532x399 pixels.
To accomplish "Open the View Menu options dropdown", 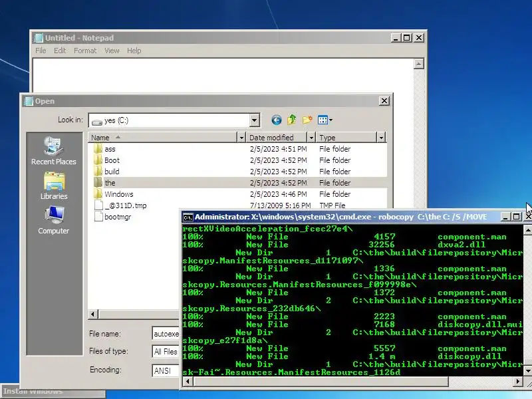I will 325,120.
